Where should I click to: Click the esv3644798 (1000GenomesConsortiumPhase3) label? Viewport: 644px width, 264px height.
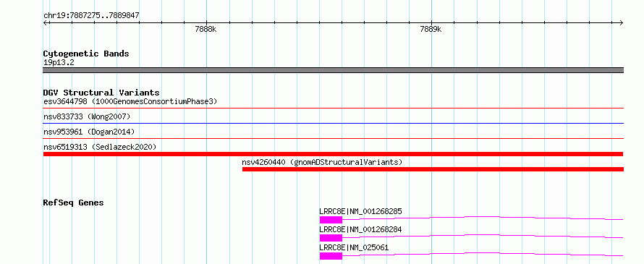(x=130, y=101)
